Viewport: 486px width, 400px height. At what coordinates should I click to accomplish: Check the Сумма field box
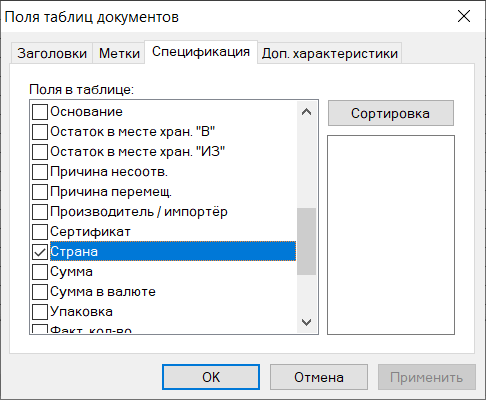pos(40,272)
